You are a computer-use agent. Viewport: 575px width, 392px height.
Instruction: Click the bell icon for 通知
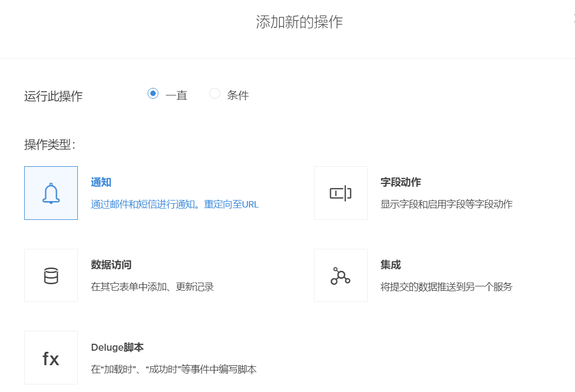tap(51, 193)
